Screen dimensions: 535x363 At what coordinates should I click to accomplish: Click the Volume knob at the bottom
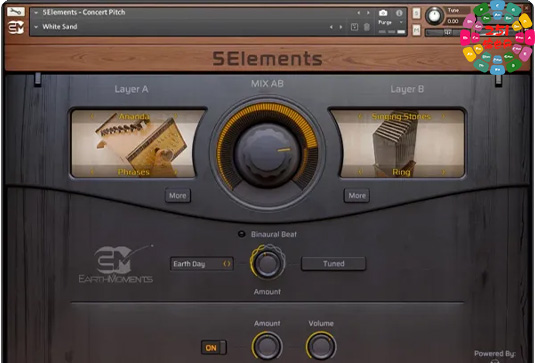tap(321, 346)
